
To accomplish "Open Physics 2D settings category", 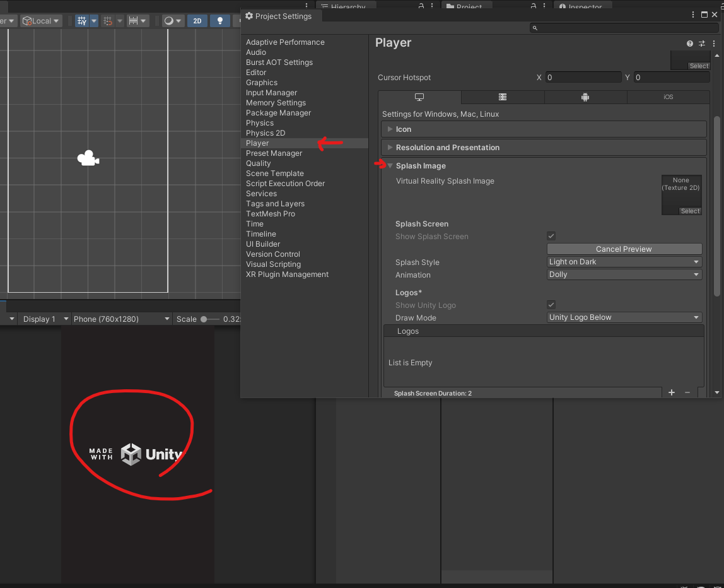I will click(x=266, y=133).
